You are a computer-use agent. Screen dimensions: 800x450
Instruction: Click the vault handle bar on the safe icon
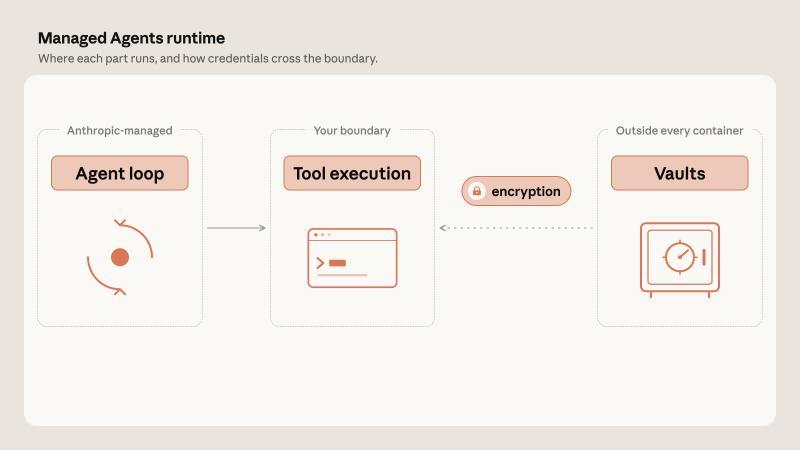(x=704, y=257)
